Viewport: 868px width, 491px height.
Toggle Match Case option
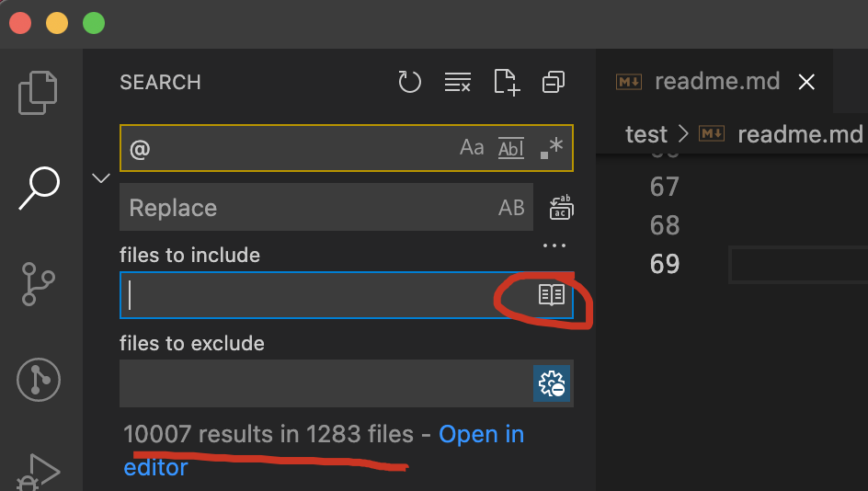point(472,148)
